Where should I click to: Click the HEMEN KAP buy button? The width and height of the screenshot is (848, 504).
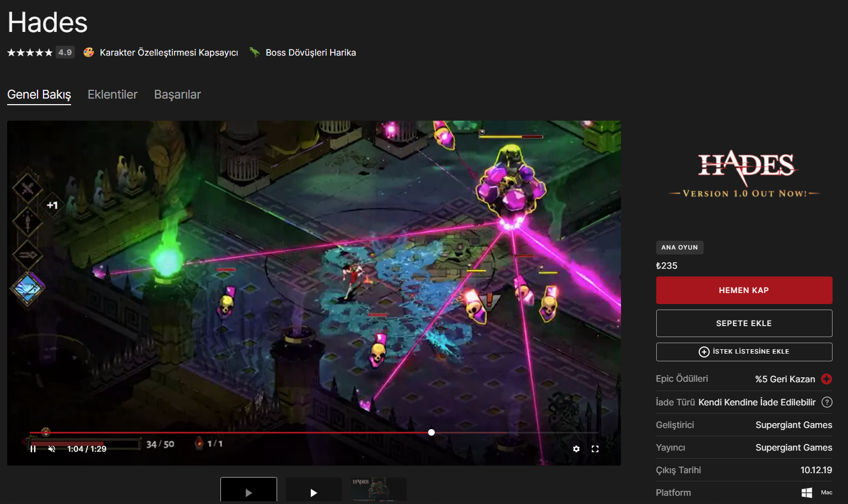pyautogui.click(x=744, y=290)
